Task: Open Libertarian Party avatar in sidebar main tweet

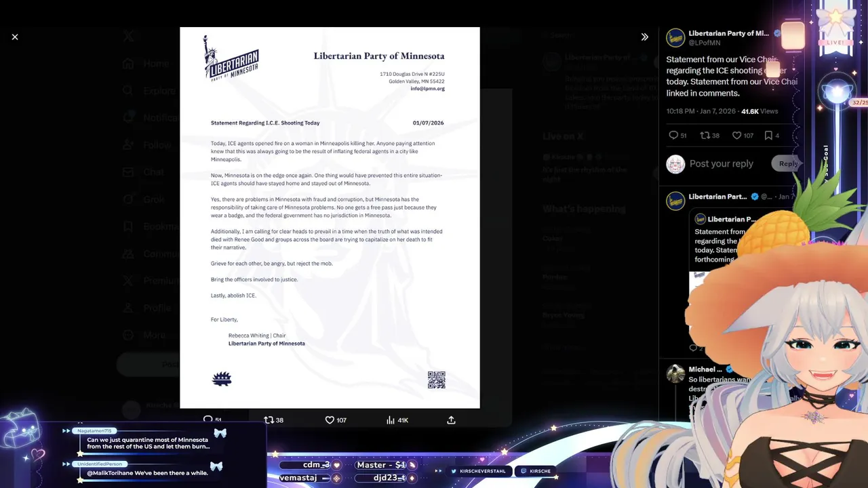Action: coord(675,37)
